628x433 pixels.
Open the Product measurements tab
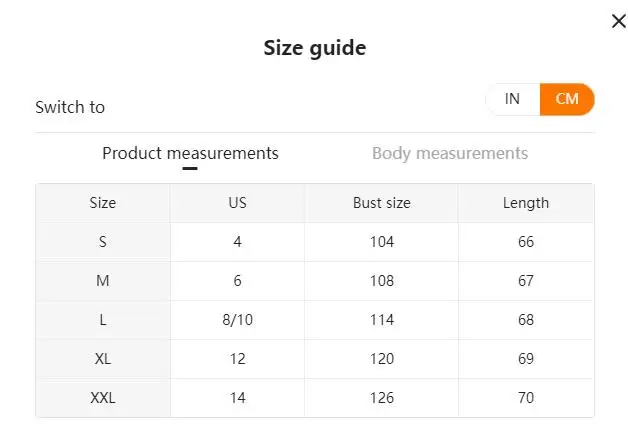[190, 153]
